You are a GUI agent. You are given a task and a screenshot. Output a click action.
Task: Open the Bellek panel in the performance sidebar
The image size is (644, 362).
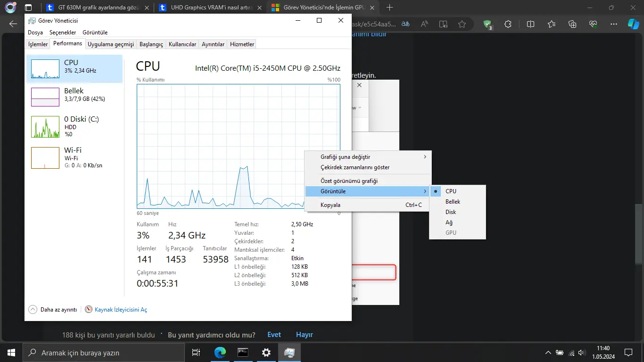click(74, 97)
